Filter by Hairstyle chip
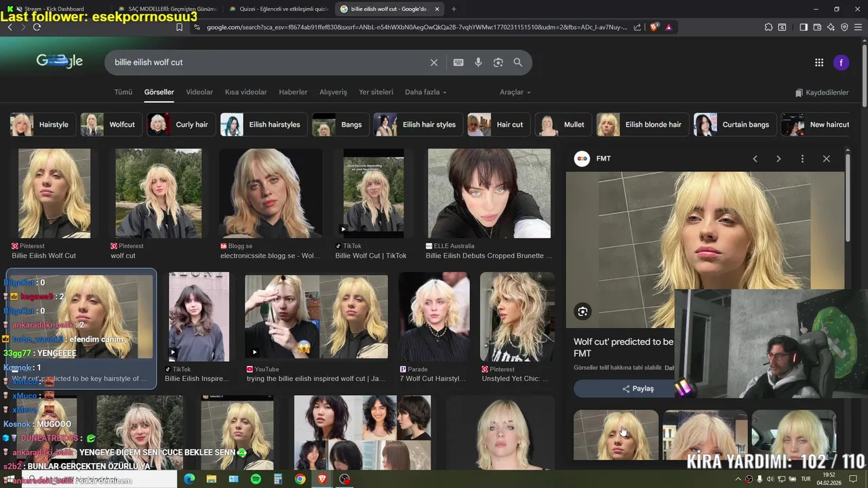Image resolution: width=868 pixels, height=488 pixels. click(x=43, y=125)
